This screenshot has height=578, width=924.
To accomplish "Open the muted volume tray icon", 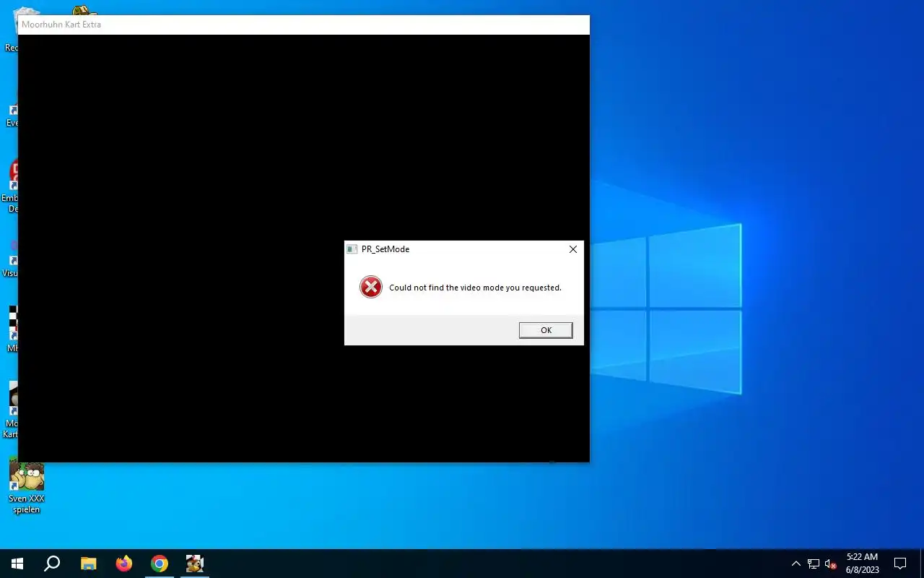I will click(830, 564).
